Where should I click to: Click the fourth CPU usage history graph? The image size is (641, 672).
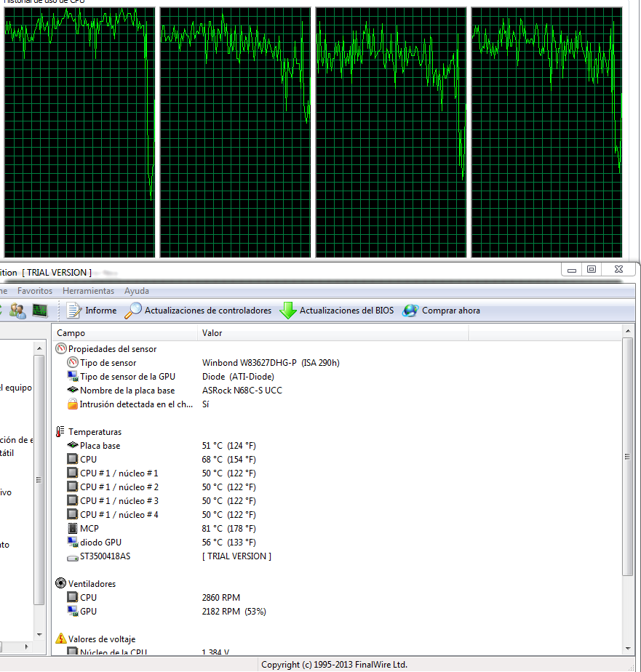pyautogui.click(x=546, y=132)
